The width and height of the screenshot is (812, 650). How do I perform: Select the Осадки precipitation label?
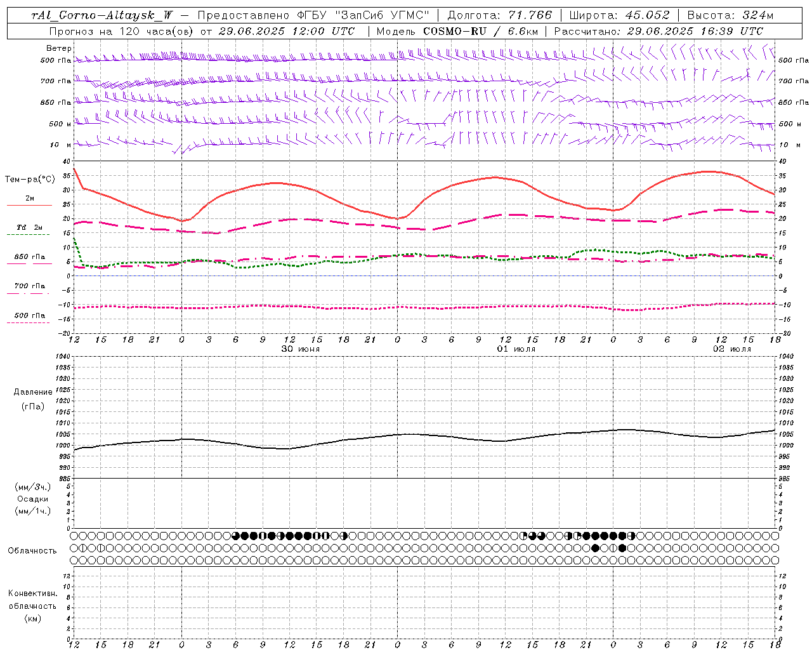(33, 499)
